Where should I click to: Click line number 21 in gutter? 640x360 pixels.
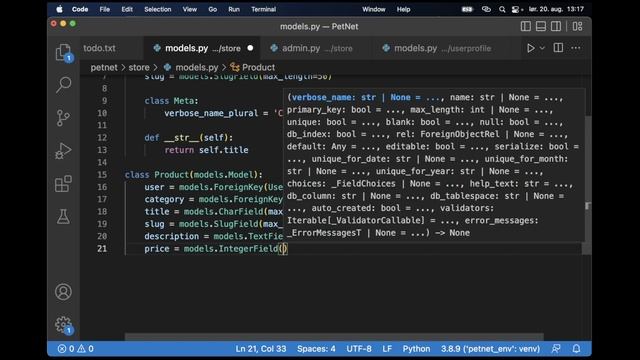[102, 249]
